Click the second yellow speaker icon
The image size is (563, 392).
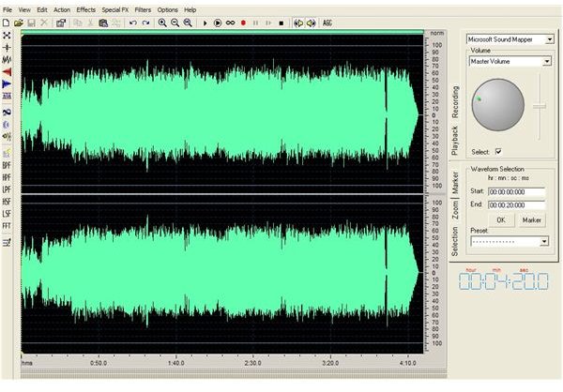tap(311, 23)
